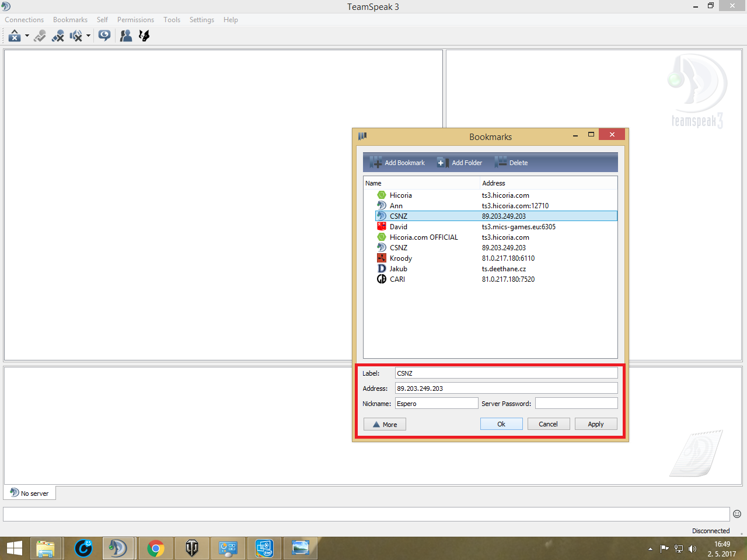The image size is (747, 560).
Task: Click the volume icon in system tray
Action: [693, 548]
